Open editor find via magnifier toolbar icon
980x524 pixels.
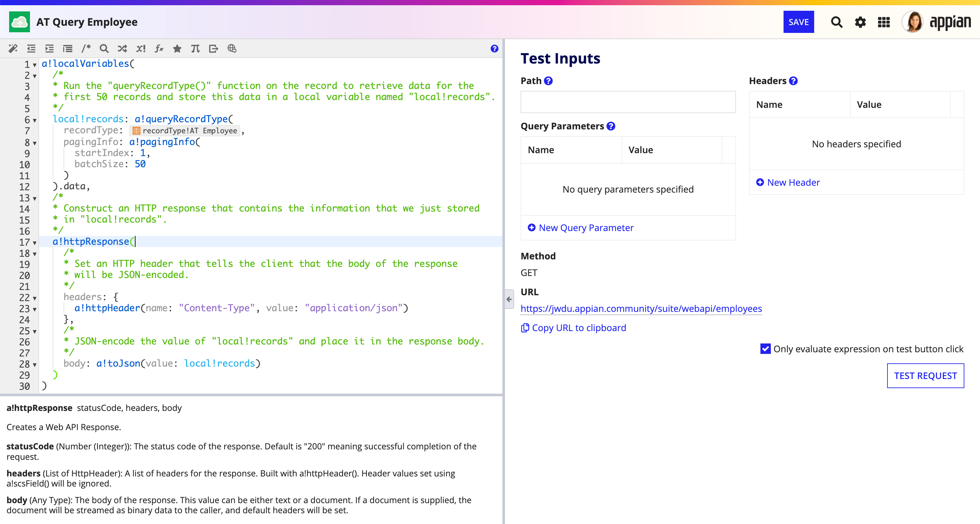pyautogui.click(x=104, y=48)
